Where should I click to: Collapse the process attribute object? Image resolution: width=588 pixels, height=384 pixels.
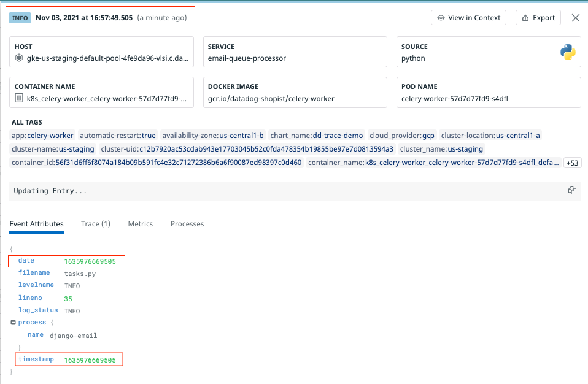pos(13,323)
